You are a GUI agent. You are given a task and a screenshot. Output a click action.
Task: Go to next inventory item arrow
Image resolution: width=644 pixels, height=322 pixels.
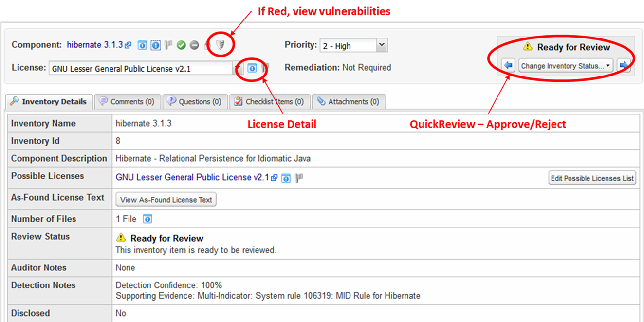[x=624, y=66]
